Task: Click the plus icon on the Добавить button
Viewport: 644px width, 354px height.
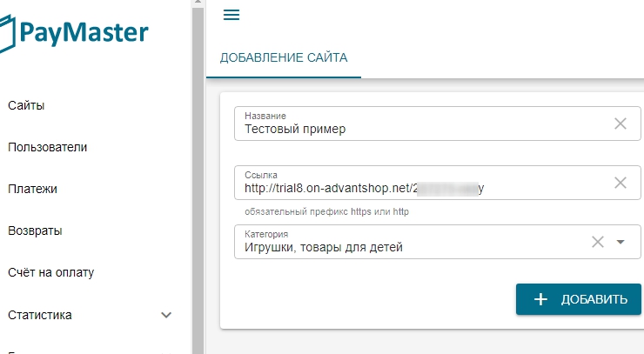Action: pyautogui.click(x=540, y=299)
